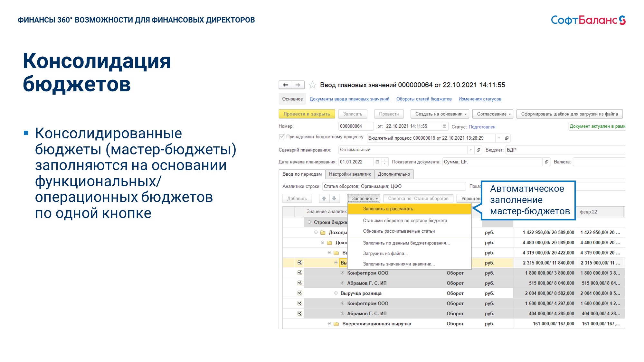The image size is (644, 362).
Task: Go forward with the right arrow button
Action: pos(298,85)
